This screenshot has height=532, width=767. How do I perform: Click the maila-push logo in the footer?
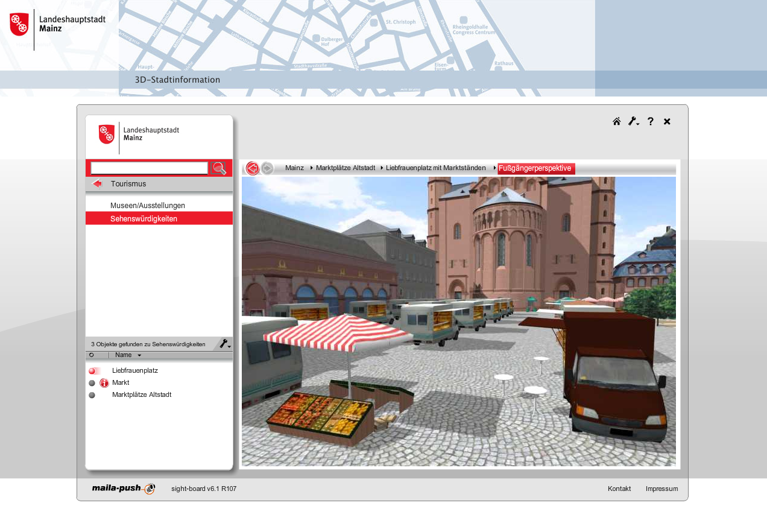click(x=123, y=489)
